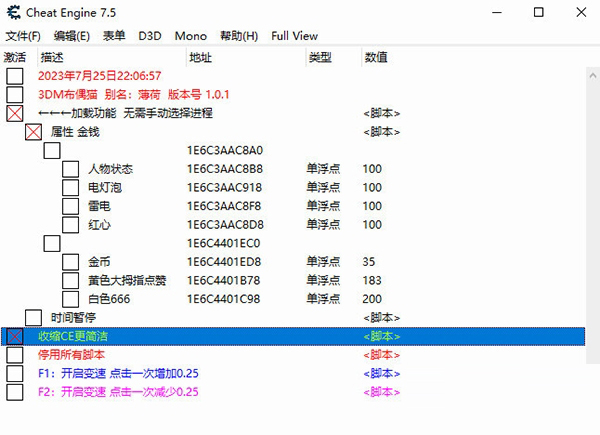The height and width of the screenshot is (435, 600).
Task: Select the 金币 row description
Action: coord(99,262)
